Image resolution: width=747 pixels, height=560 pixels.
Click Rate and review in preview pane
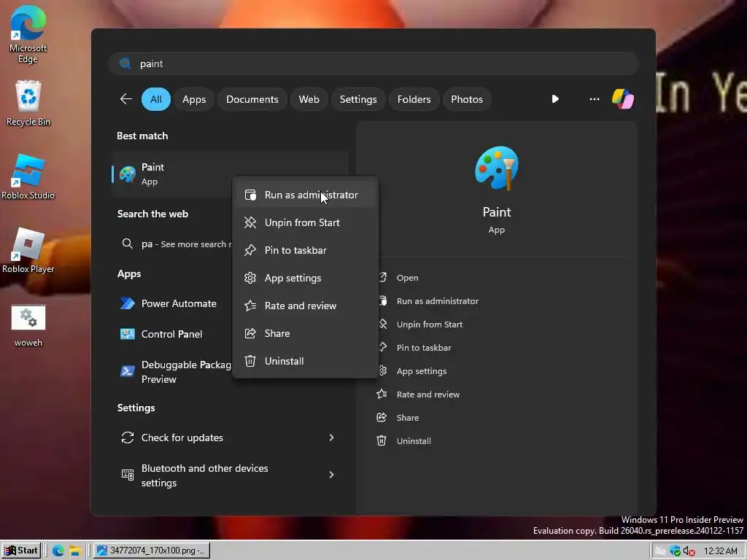click(427, 394)
